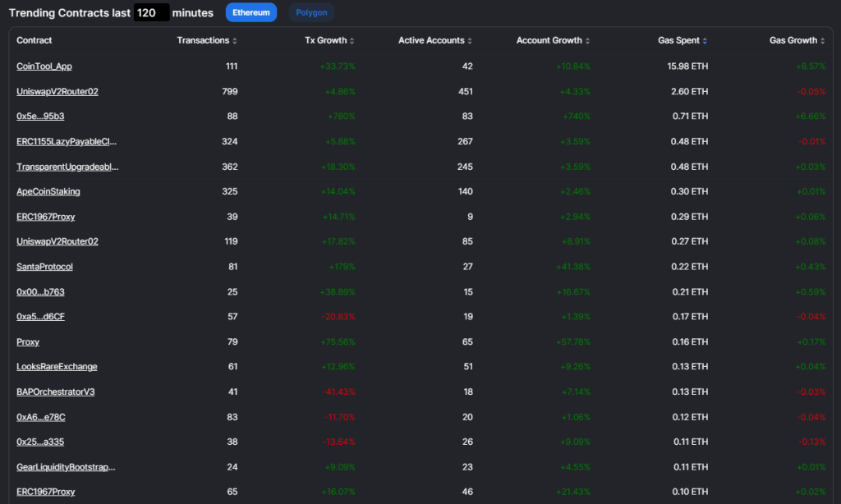The height and width of the screenshot is (504, 841).
Task: Select the +41.38% Account Growth value
Action: coord(573,267)
